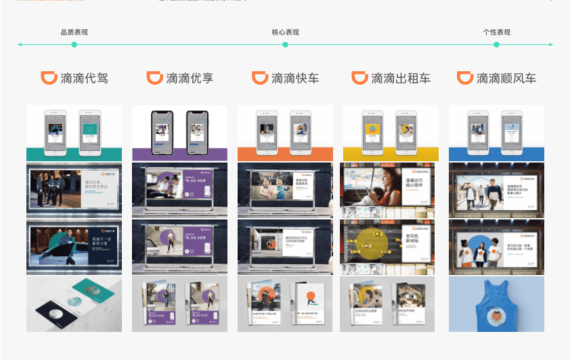Click the orange Didi logo beside 滴滴出租车
The width and height of the screenshot is (570, 360).
pyautogui.click(x=360, y=78)
